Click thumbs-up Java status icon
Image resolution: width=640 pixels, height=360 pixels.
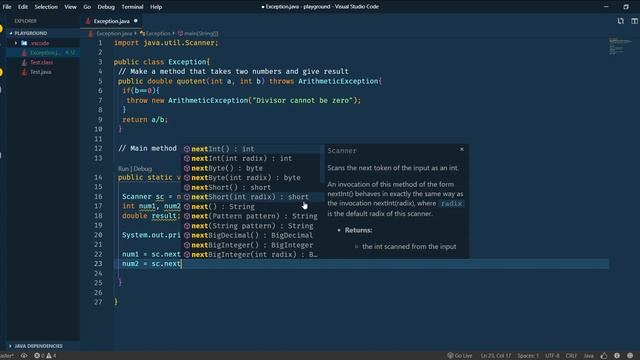click(604, 356)
